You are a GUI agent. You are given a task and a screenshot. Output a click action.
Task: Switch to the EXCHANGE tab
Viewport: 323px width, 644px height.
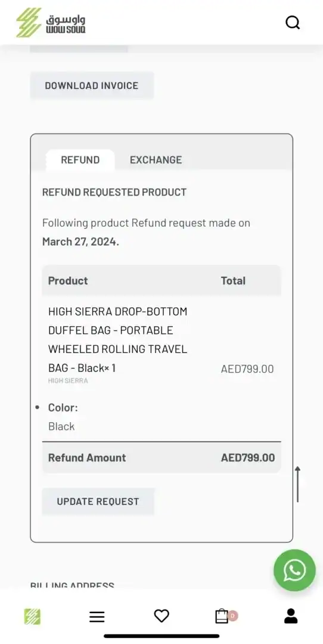[156, 160]
